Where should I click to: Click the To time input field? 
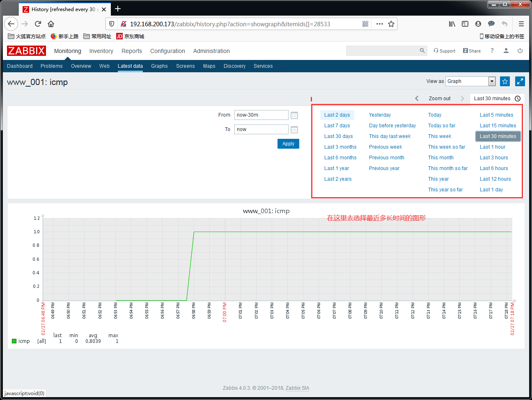click(x=261, y=129)
